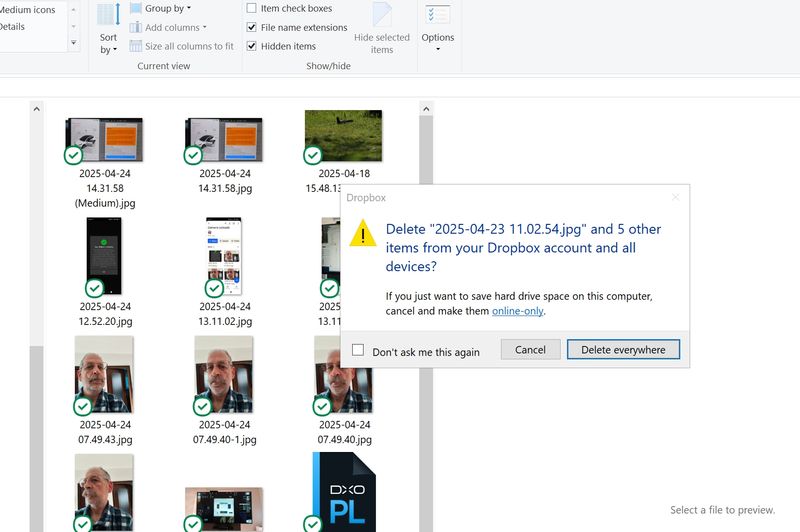Select the DxO PL file icon
Screen dimensions: 800x532
coord(344,492)
